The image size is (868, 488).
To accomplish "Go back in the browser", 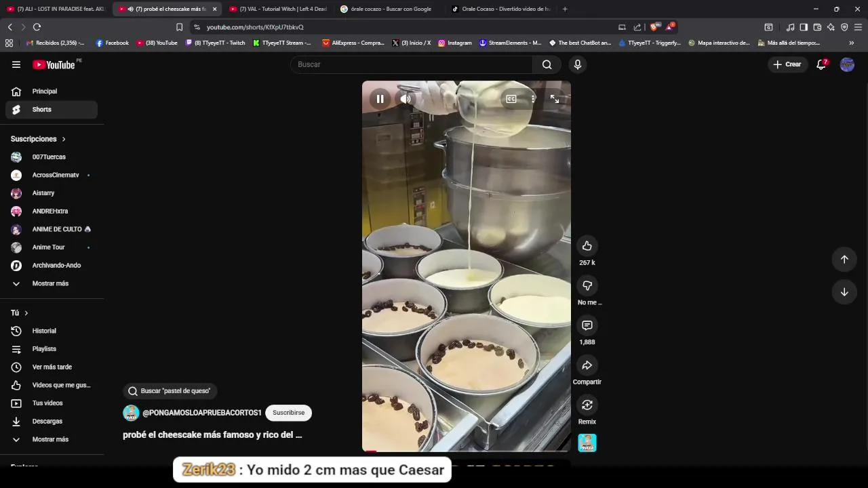I will [x=9, y=27].
